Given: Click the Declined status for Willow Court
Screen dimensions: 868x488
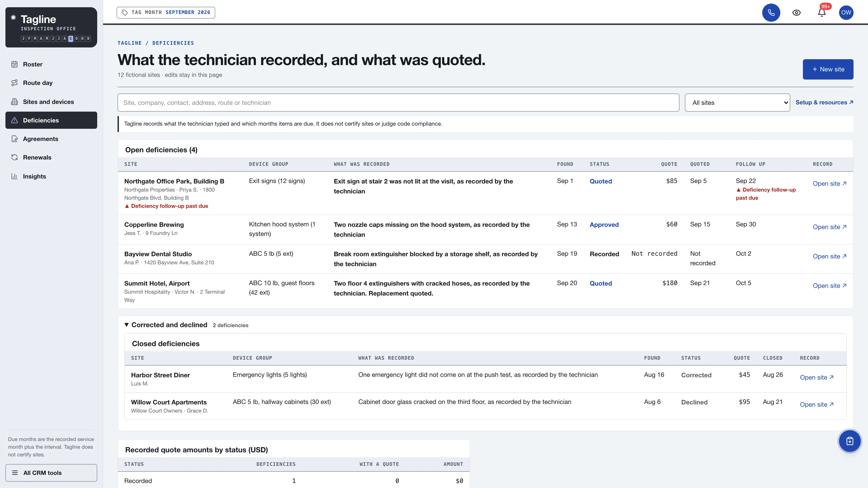Looking at the screenshot, I should pos(694,402).
